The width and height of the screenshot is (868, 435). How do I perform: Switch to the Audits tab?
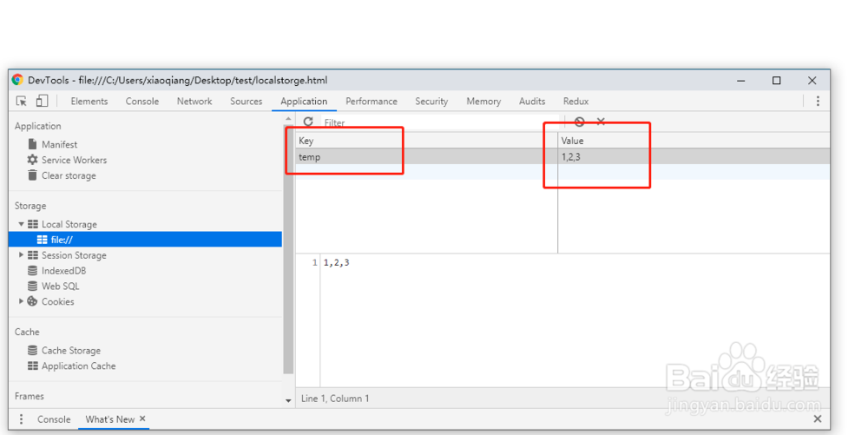[532, 102]
